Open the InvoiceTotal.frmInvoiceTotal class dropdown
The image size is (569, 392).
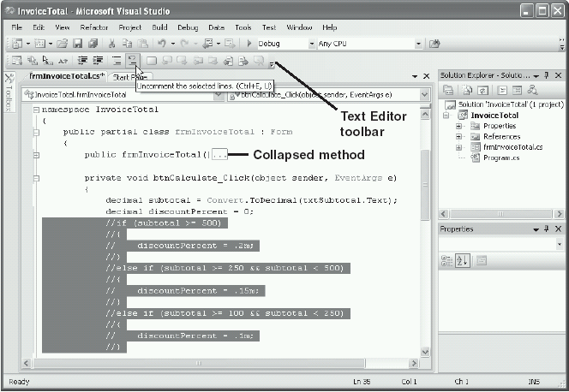pyautogui.click(x=219, y=95)
